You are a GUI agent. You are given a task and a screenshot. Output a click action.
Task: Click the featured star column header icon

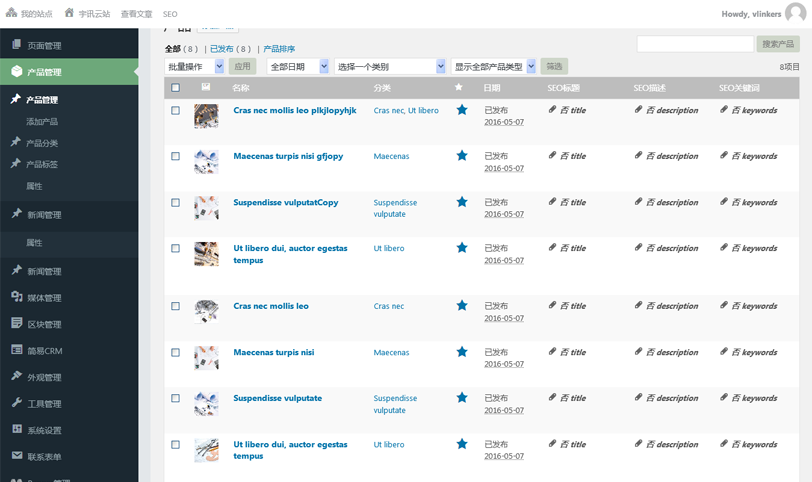coord(458,87)
